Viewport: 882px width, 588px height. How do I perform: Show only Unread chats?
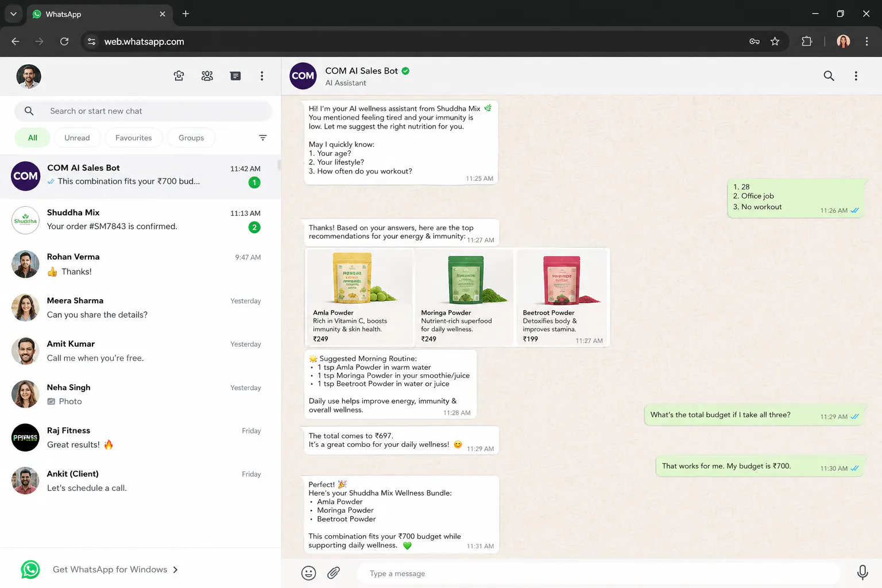[77, 138]
